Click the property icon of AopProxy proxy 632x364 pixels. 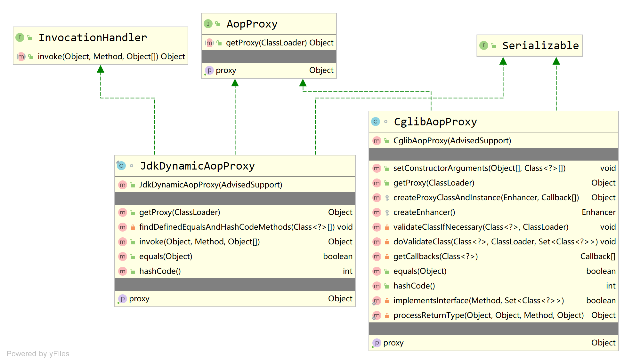click(x=209, y=70)
